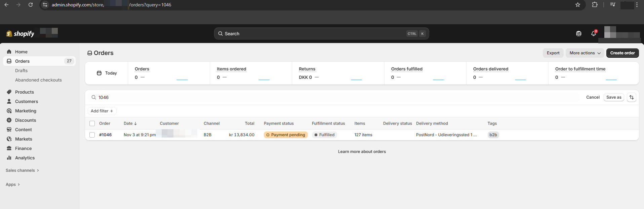Click the Add filter button
Screen dimensions: 644x209
102,111
